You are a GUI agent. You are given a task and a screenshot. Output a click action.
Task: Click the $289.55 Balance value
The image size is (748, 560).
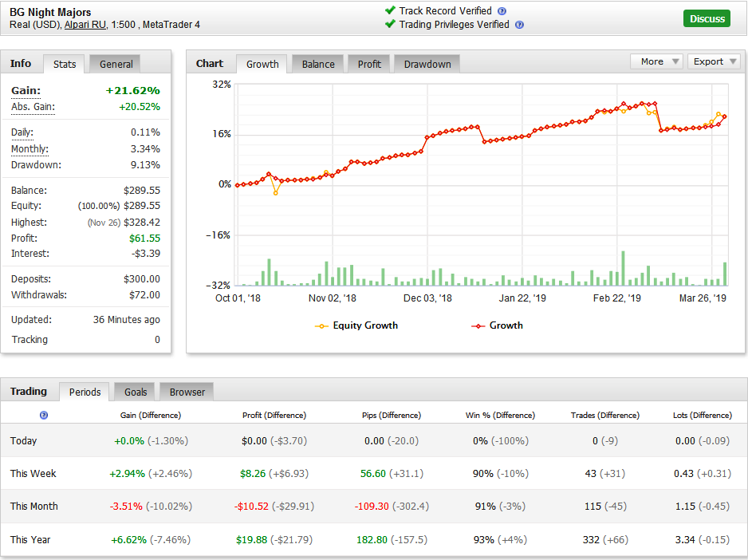[142, 191]
